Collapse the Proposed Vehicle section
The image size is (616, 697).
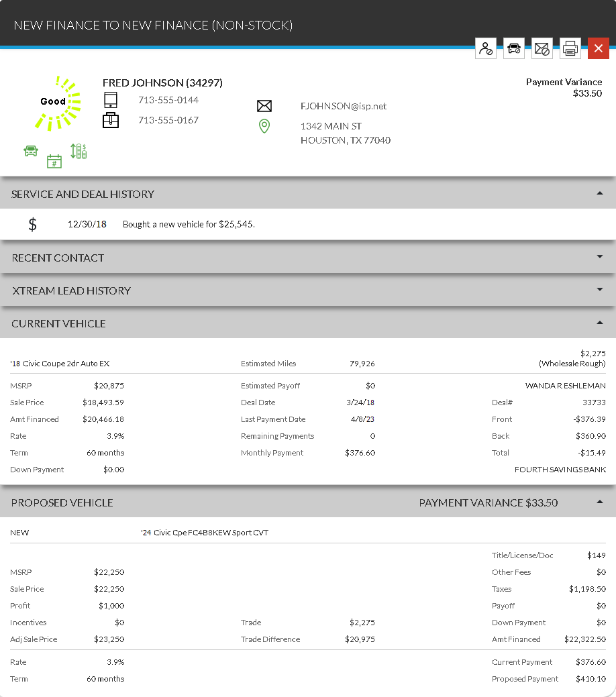599,502
